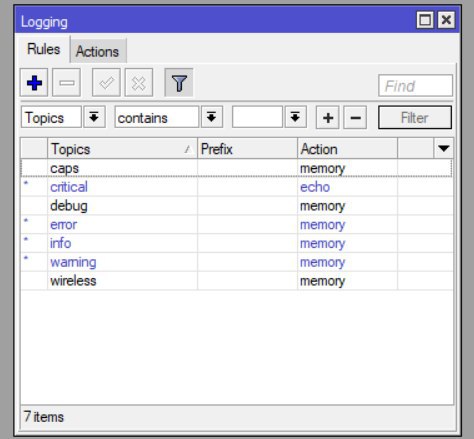
Task: Click the Topics filter field box
Action: click(51, 117)
